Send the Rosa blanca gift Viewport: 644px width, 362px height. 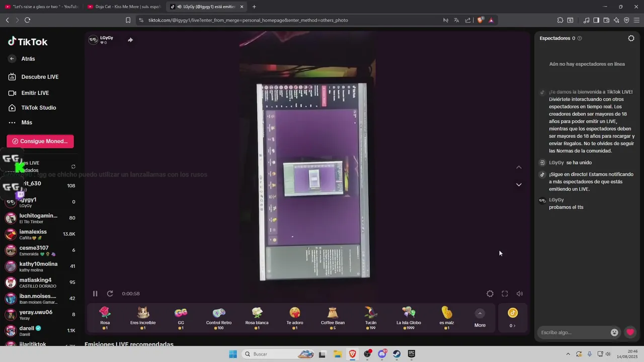click(257, 318)
